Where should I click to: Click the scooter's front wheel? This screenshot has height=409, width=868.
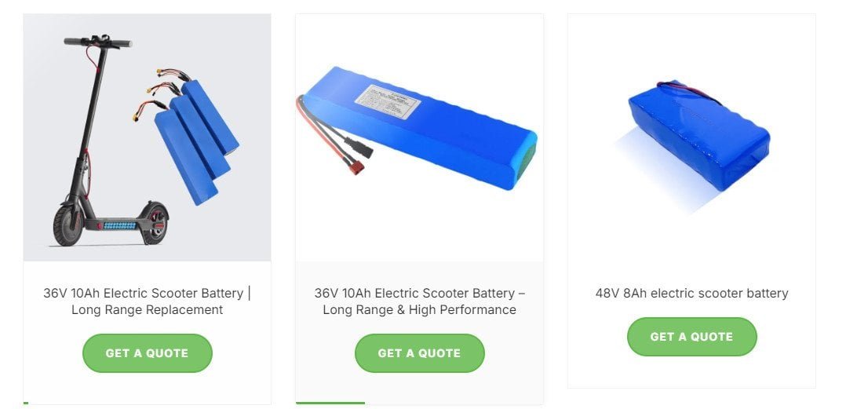tap(67, 225)
